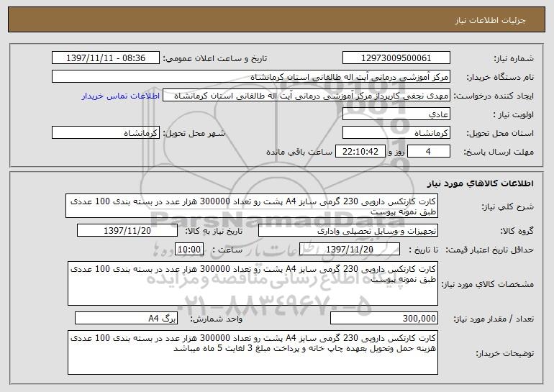Screen dimensions: 554x392
Task: Select the نام دستگاه خریدار field
Action: (x=251, y=77)
